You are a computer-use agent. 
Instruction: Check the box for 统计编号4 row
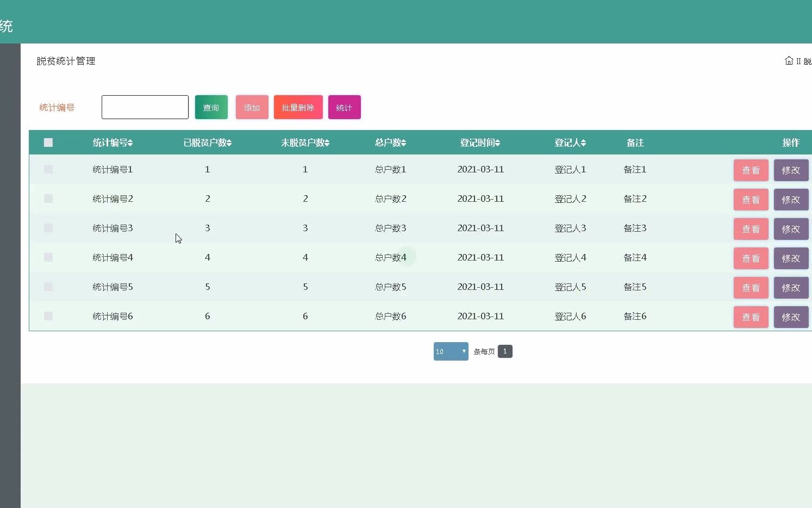pyautogui.click(x=48, y=257)
